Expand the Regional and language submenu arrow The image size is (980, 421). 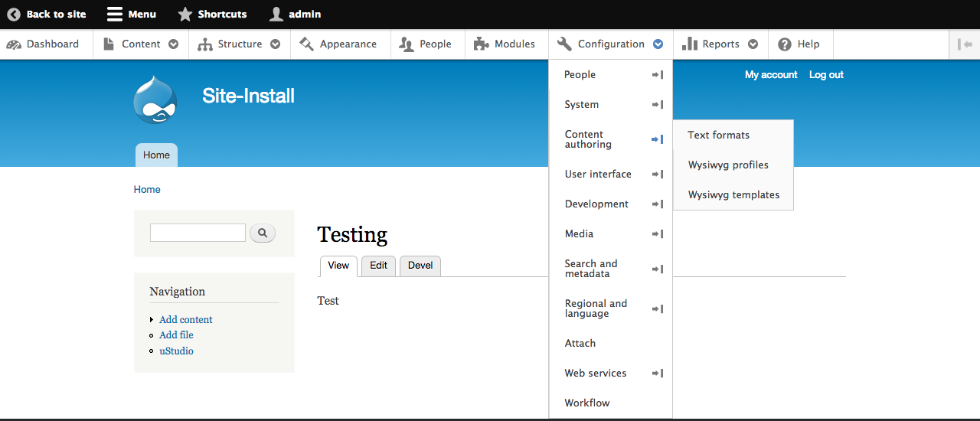point(657,309)
